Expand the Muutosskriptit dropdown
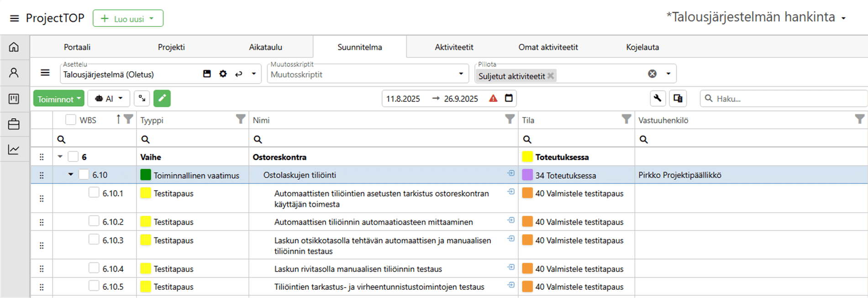The width and height of the screenshot is (868, 298). tap(461, 74)
